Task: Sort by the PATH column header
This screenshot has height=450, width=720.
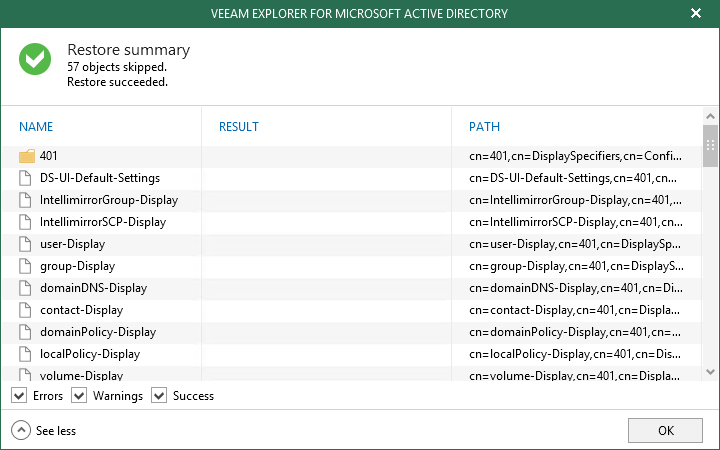Action: pyautogui.click(x=484, y=127)
